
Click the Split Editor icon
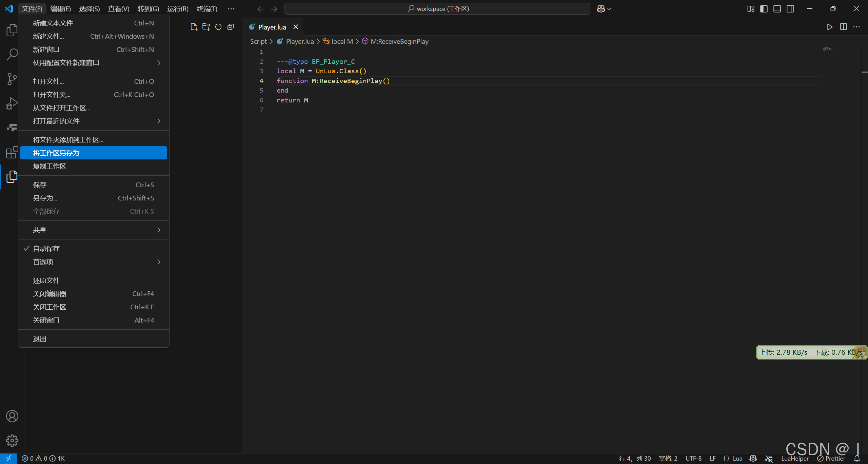pyautogui.click(x=844, y=27)
